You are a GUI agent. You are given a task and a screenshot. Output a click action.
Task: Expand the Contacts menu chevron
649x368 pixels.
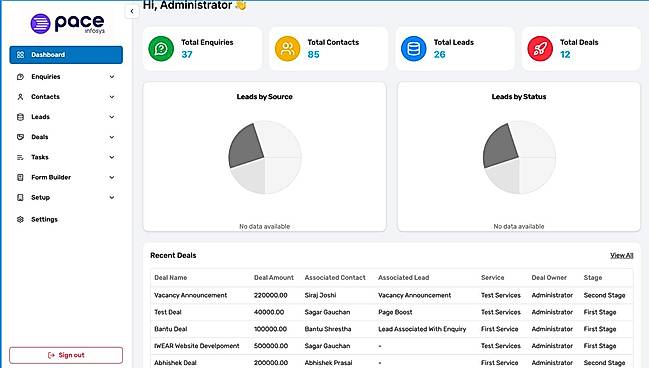click(112, 97)
